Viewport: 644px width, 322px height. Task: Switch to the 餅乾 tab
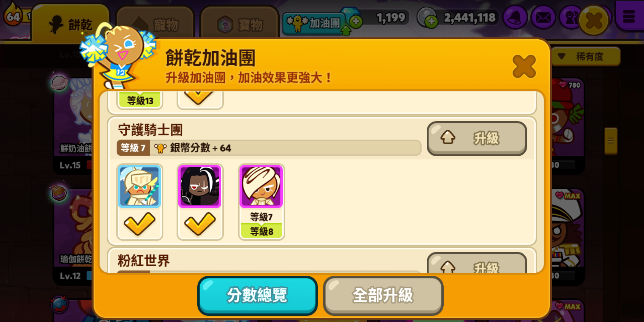click(70, 24)
